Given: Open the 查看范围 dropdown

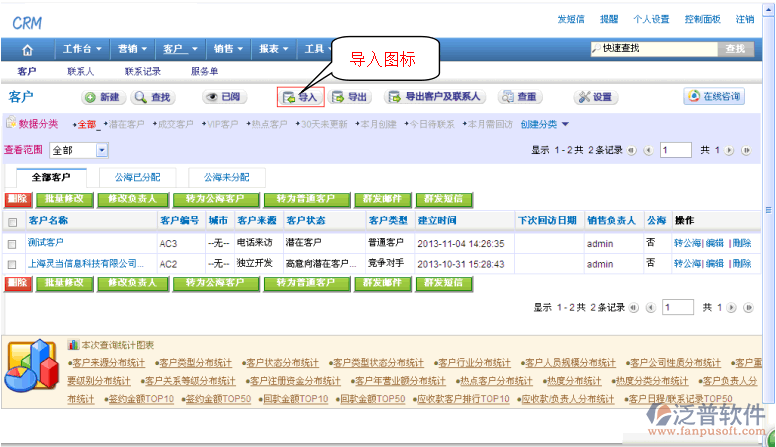Looking at the screenshot, I should (x=102, y=150).
